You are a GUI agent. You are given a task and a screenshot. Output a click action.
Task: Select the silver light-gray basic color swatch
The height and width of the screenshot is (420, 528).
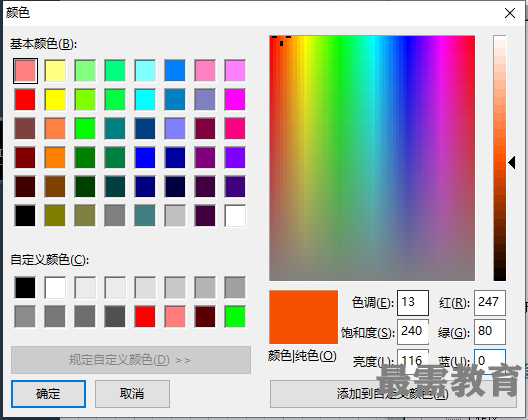(x=175, y=216)
